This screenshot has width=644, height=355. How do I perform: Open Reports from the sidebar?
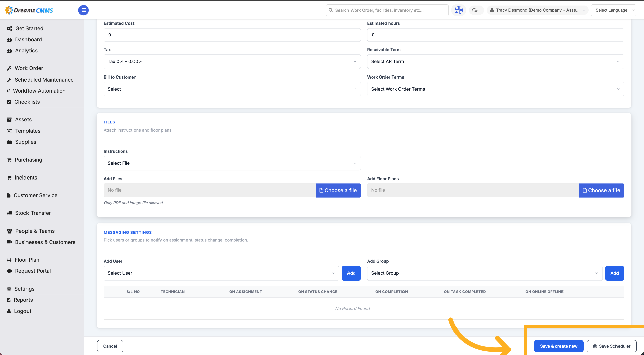pos(23,300)
